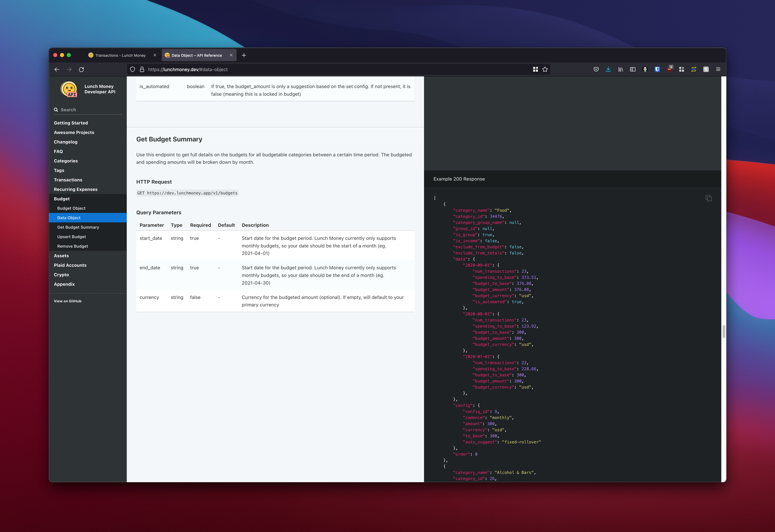Open the FAQ section
The width and height of the screenshot is (775, 532).
(58, 151)
